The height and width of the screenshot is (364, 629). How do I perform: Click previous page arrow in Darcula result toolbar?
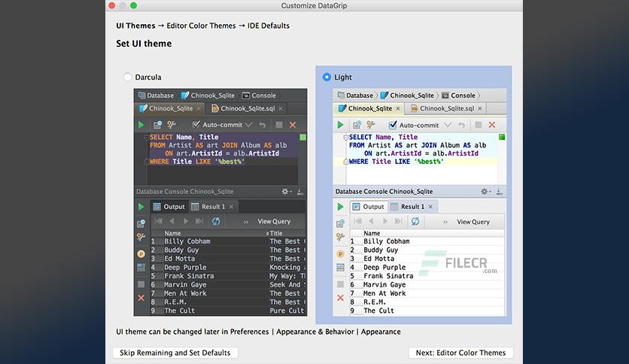click(x=172, y=221)
